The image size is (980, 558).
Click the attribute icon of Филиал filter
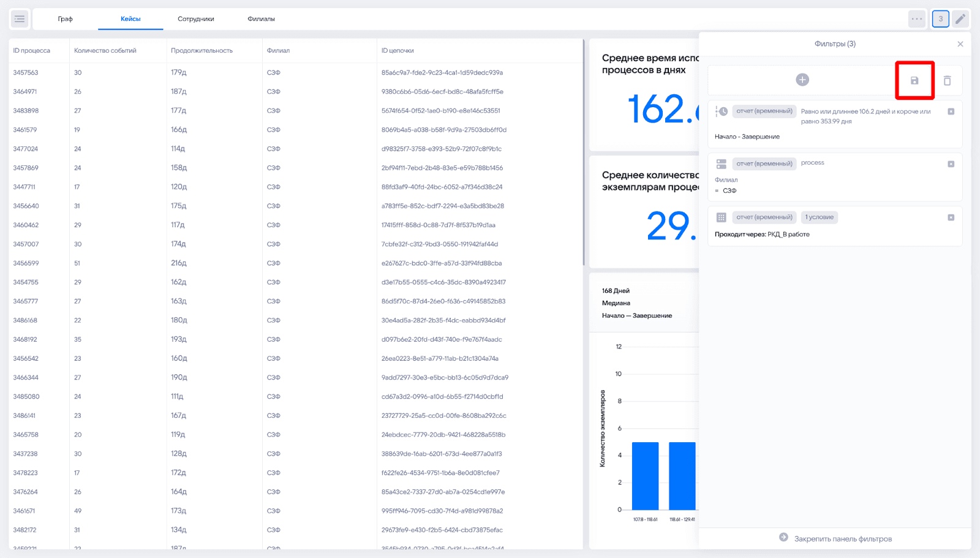click(x=722, y=164)
